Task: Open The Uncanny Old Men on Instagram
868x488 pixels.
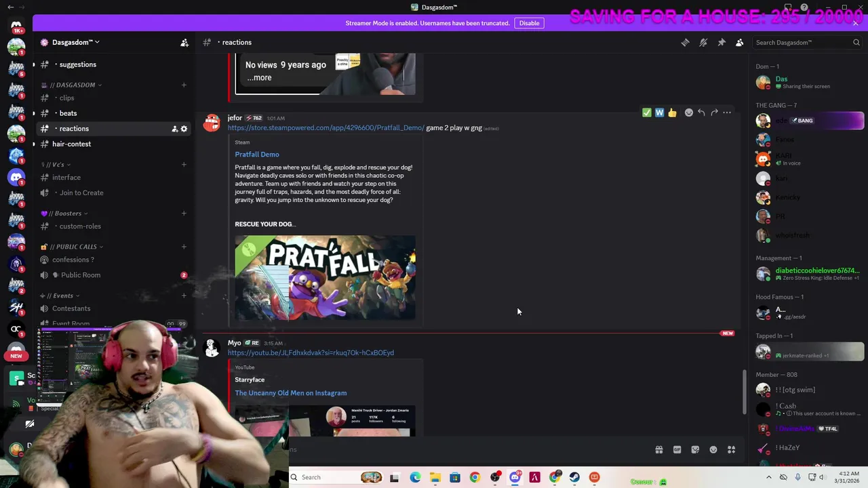Action: (x=291, y=393)
